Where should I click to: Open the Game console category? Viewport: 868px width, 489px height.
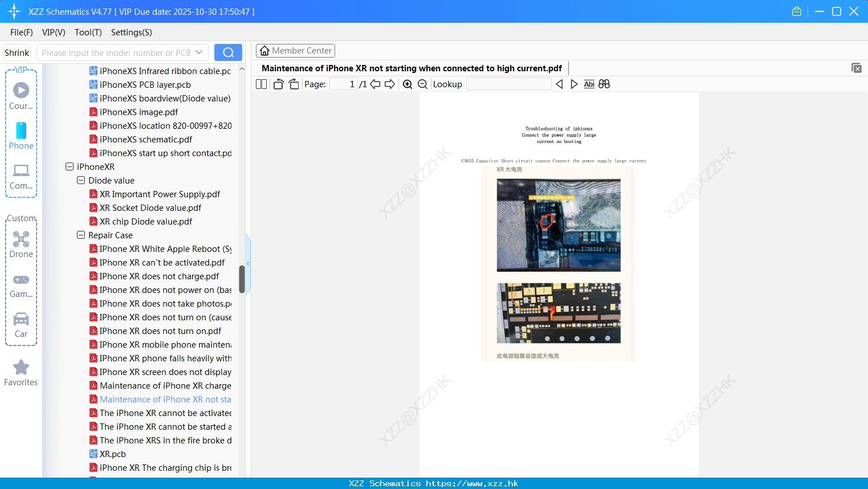click(x=21, y=286)
